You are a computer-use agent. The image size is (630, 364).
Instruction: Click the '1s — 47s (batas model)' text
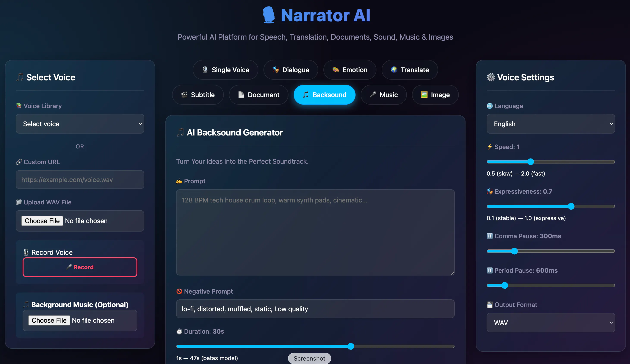pyautogui.click(x=207, y=358)
